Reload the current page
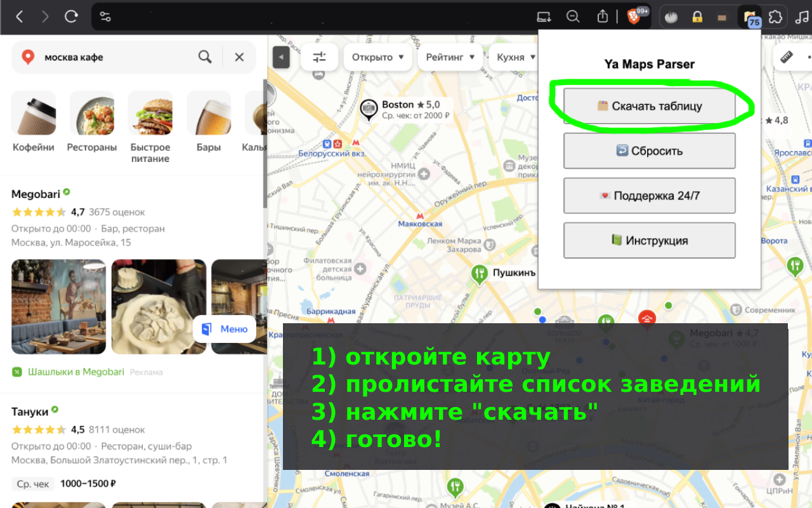The image size is (812, 508). click(72, 17)
